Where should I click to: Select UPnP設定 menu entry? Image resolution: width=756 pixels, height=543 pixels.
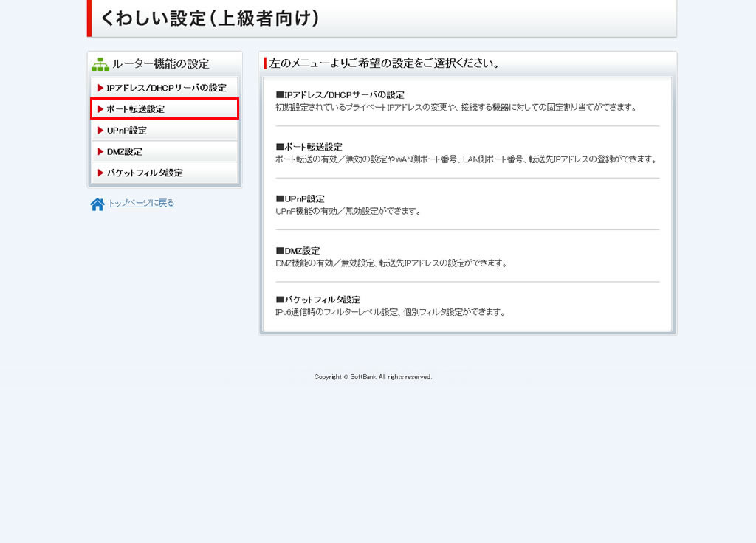tap(165, 130)
